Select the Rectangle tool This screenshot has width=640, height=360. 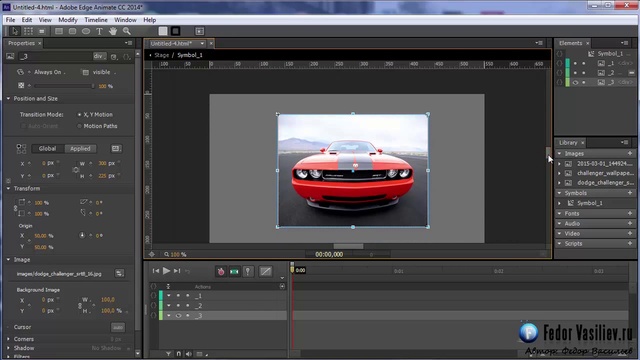point(59,31)
